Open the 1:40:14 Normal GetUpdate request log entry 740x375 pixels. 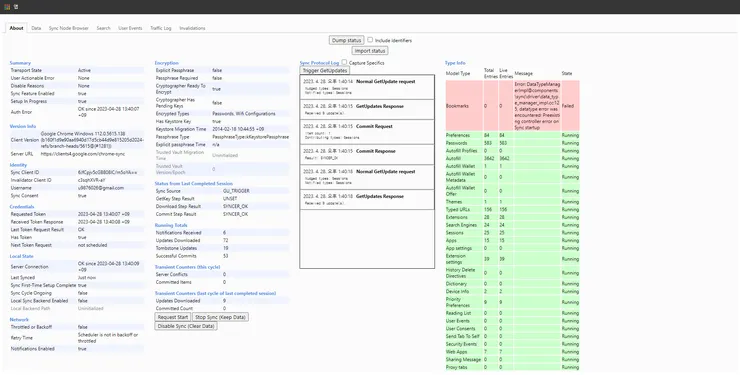[x=367, y=87]
